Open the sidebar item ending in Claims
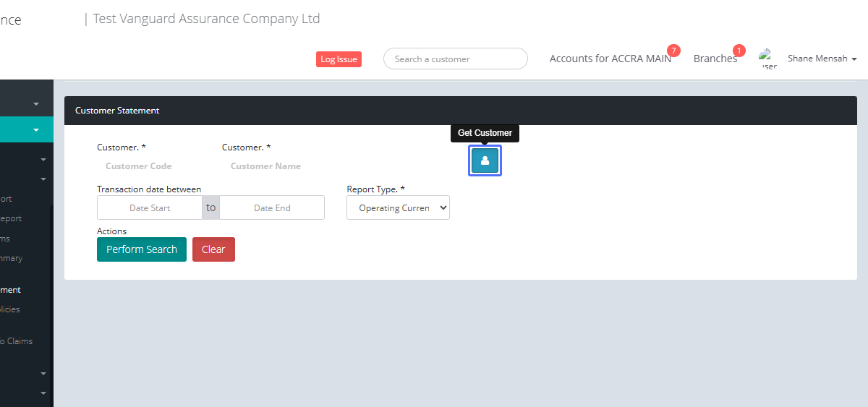The width and height of the screenshot is (868, 407). (17, 341)
